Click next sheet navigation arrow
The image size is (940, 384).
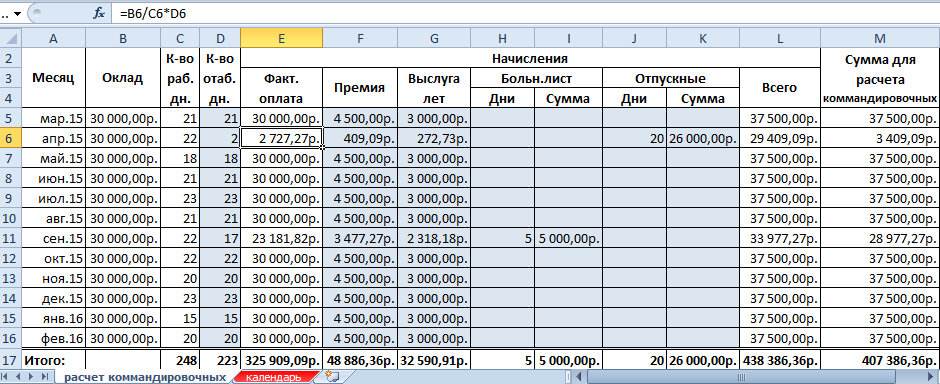point(32,377)
